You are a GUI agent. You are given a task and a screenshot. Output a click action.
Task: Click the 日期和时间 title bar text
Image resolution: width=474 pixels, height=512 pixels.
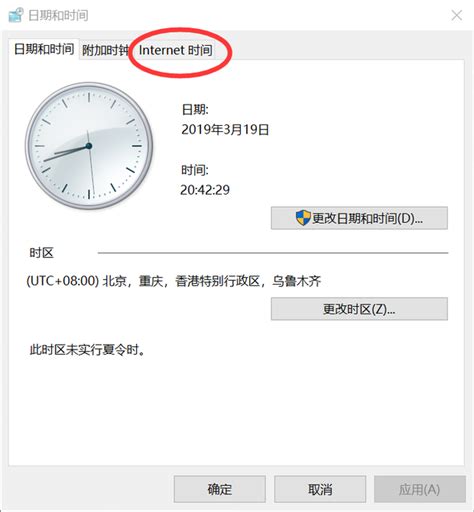pos(58,15)
